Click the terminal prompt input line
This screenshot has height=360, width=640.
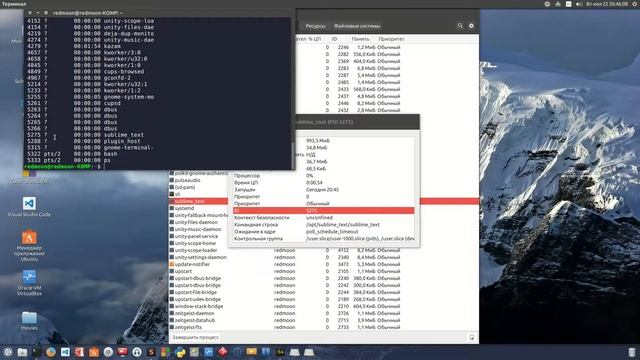157,167
